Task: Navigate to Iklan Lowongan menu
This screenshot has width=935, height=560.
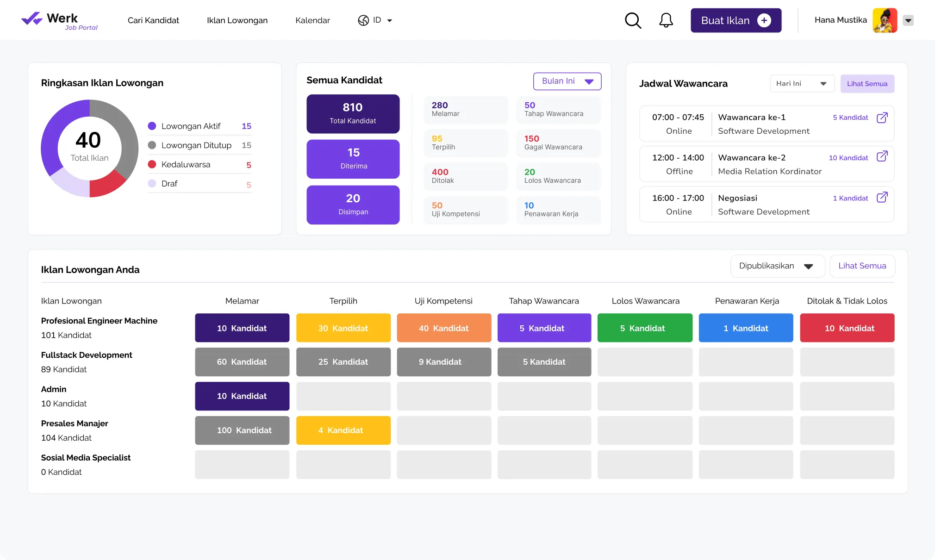Action: (x=237, y=20)
